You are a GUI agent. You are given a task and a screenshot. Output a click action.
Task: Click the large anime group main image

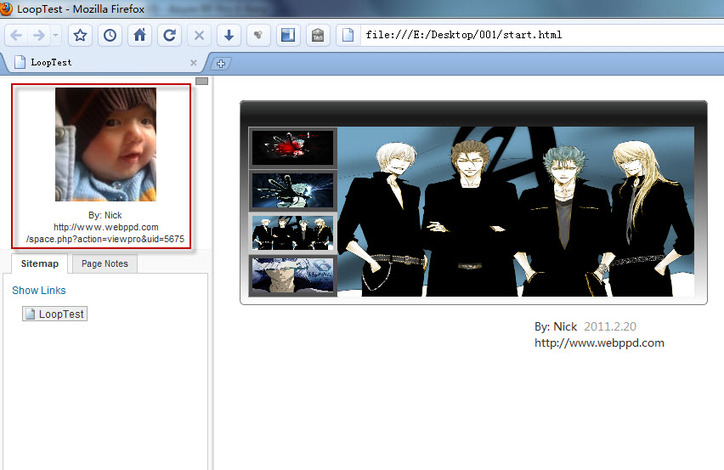[x=516, y=211]
